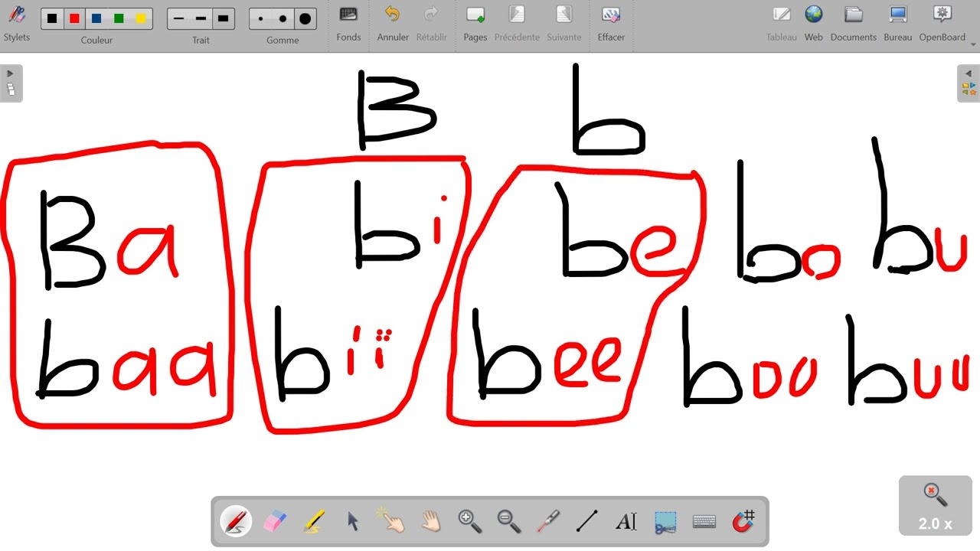The image size is (980, 551).
Task: Select the blue pen color
Action: click(x=96, y=18)
